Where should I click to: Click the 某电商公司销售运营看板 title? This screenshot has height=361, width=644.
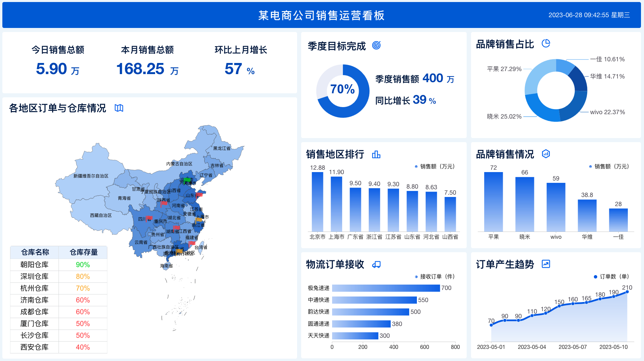pos(321,15)
